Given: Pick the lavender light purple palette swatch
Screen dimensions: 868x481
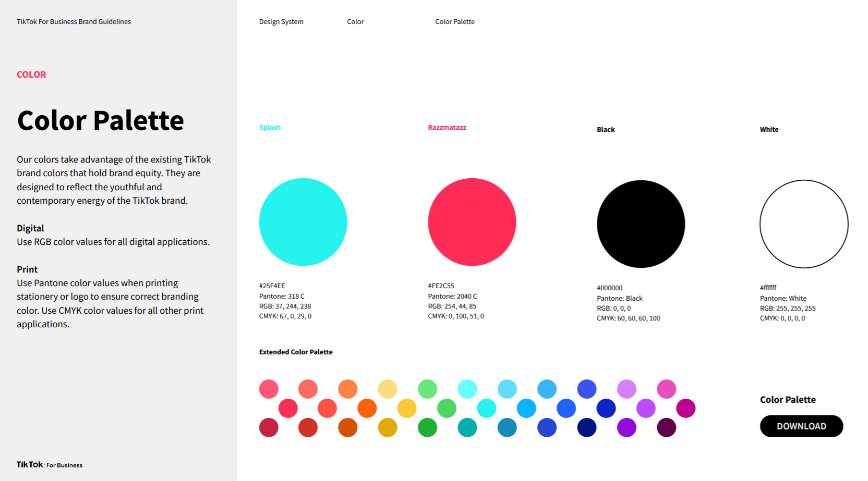Looking at the screenshot, I should coord(626,389).
